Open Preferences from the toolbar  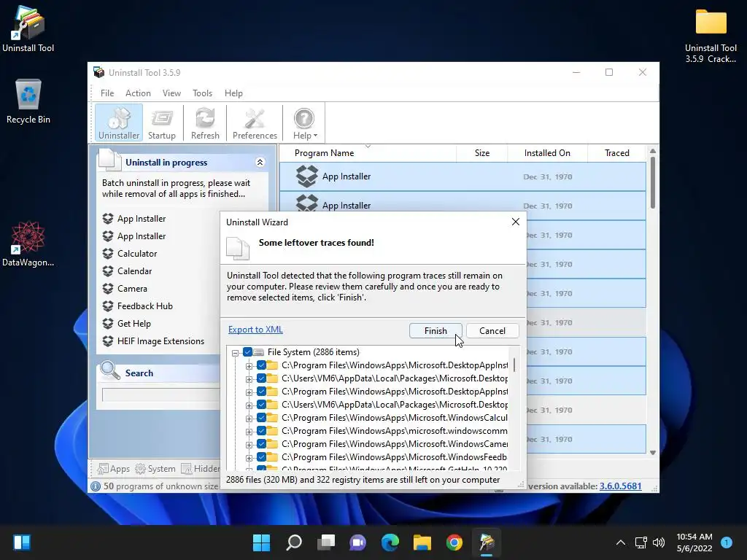255,122
